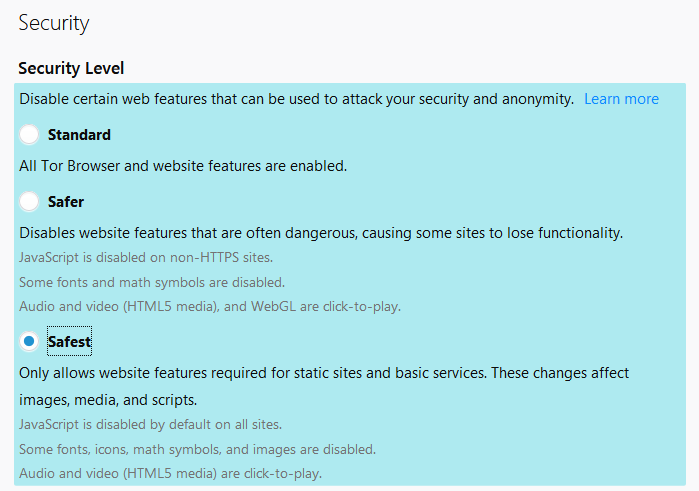
Task: Click 'Disables website features that are often dangerous' text
Action: click(321, 233)
